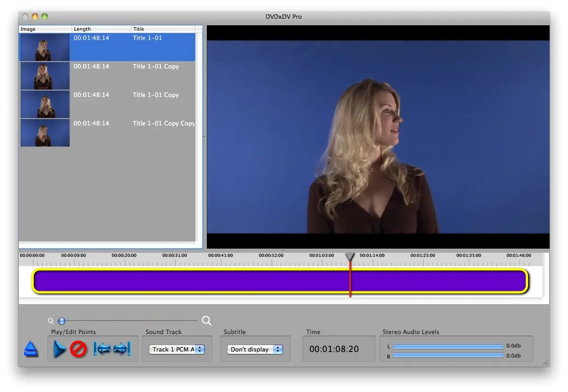Click the "Title 1-01" name in selected row

click(x=148, y=38)
